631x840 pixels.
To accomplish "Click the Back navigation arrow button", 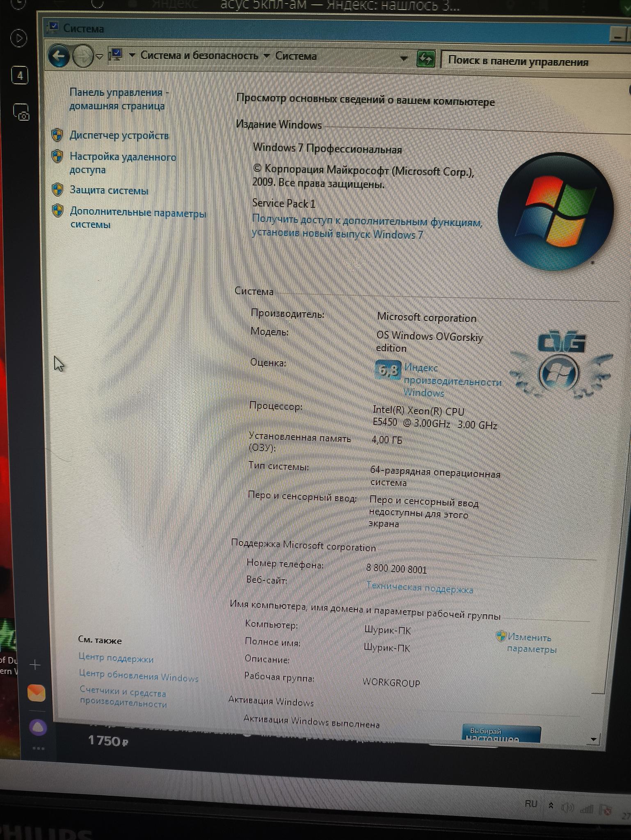I will pos(59,56).
